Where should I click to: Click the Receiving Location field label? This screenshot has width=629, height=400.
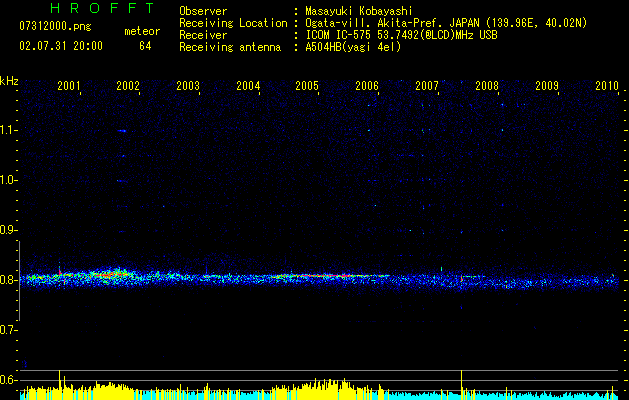tap(233, 23)
